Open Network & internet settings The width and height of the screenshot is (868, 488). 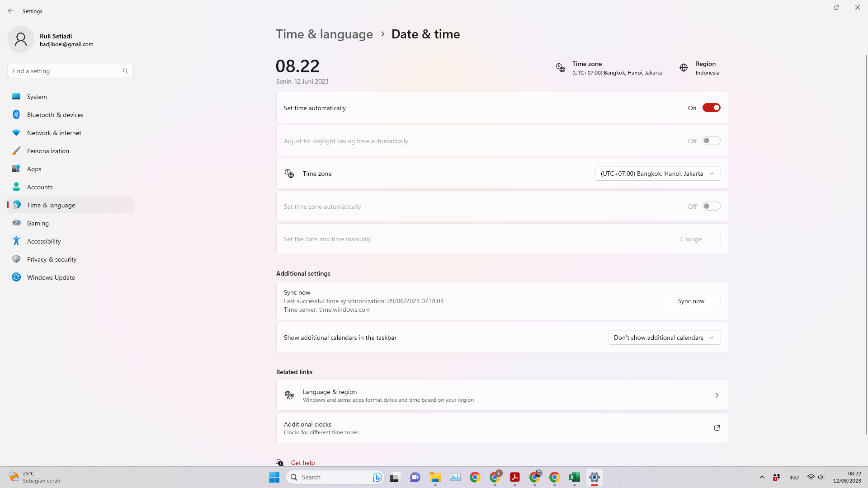[54, 132]
